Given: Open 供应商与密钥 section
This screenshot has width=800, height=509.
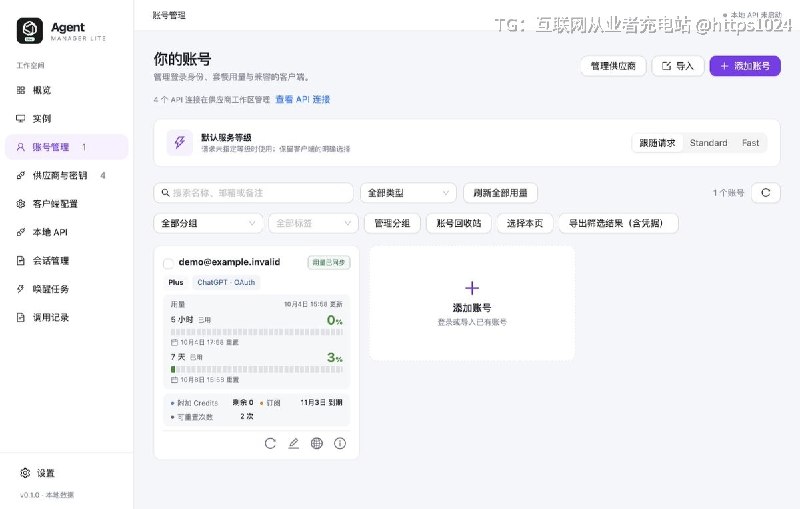Looking at the screenshot, I should (66, 175).
